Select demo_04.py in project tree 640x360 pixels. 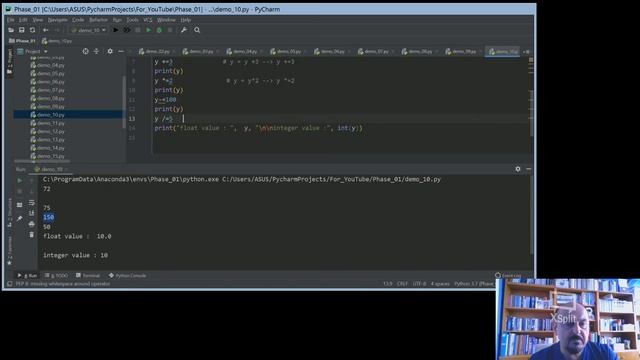[47, 65]
